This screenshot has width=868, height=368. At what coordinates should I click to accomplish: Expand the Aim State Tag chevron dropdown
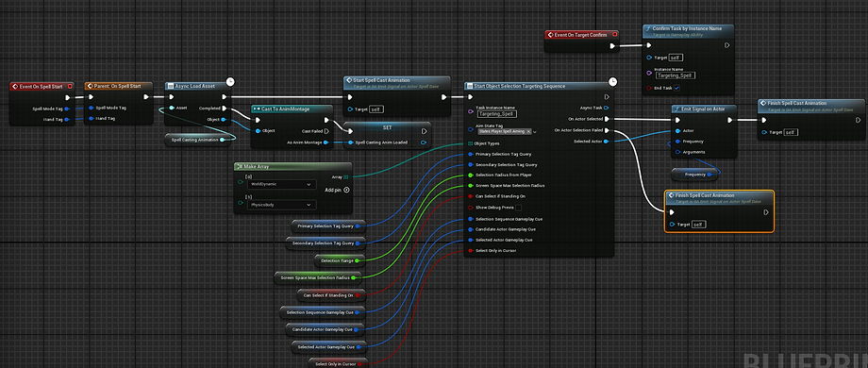[x=535, y=132]
